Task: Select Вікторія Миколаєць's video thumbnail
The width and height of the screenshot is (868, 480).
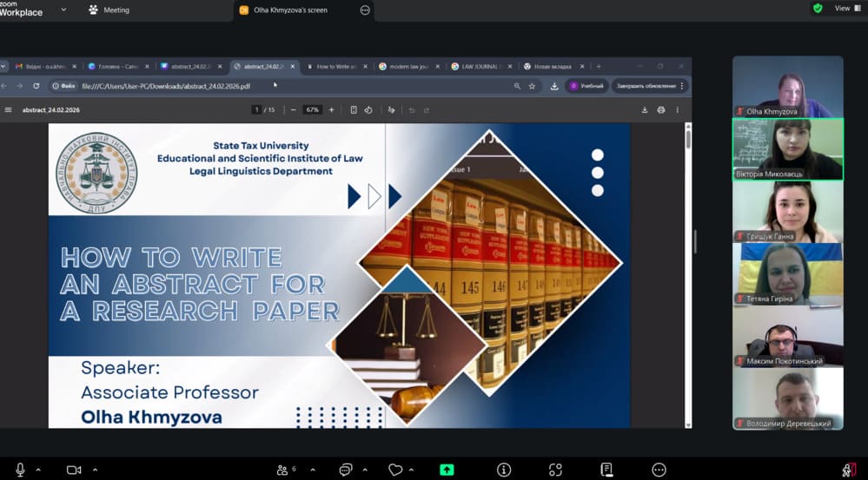Action: tap(787, 149)
